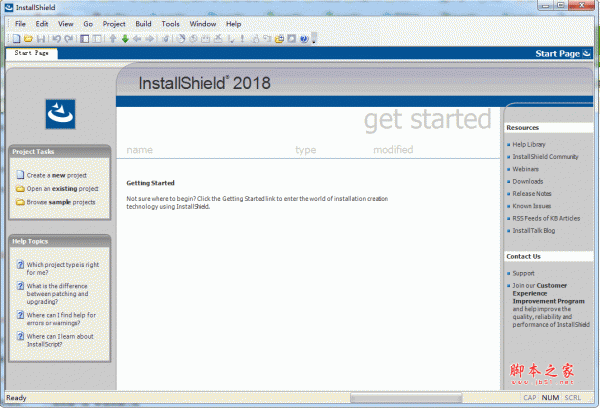Click the Ready status bar text
The width and height of the screenshot is (600, 408).
click(16, 398)
